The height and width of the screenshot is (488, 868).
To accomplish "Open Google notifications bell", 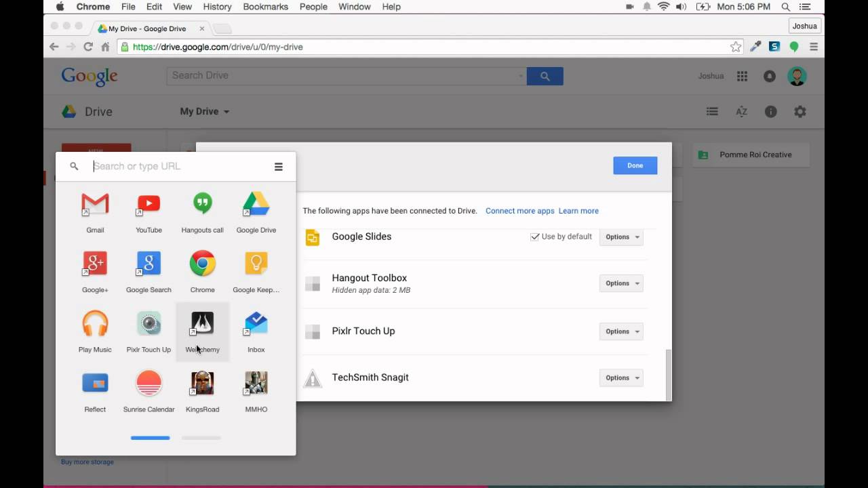I will pos(769,77).
